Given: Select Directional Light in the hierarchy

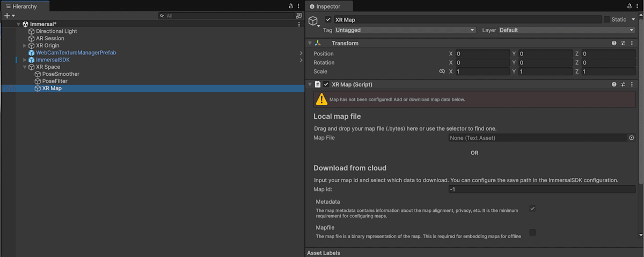Looking at the screenshot, I should (x=56, y=31).
